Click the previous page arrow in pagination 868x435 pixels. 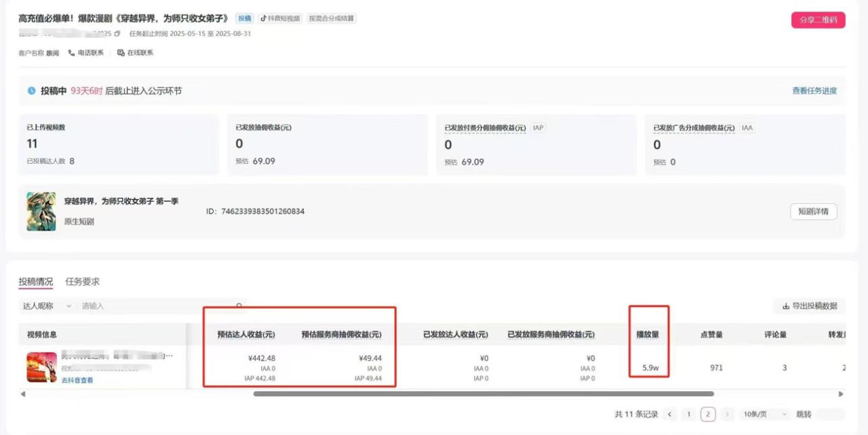[x=670, y=415]
